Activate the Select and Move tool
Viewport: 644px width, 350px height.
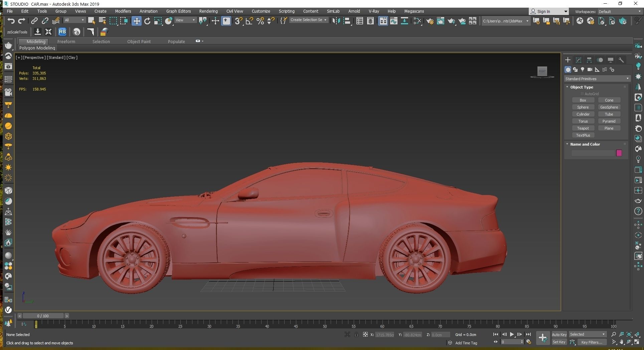tap(136, 21)
